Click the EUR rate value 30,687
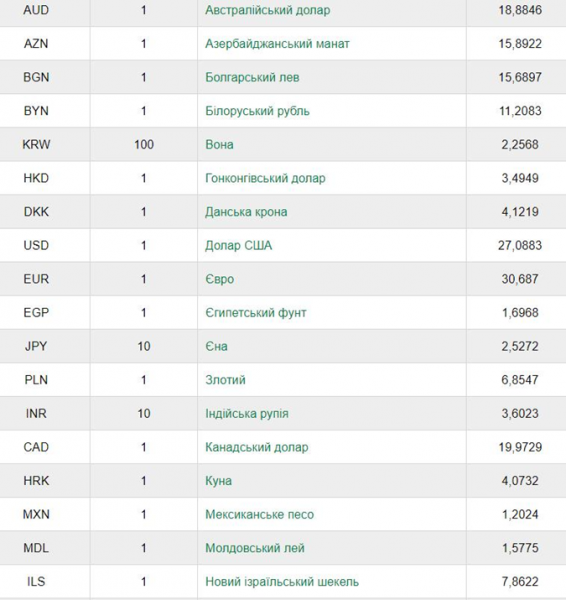This screenshot has height=600, width=566. click(x=520, y=279)
